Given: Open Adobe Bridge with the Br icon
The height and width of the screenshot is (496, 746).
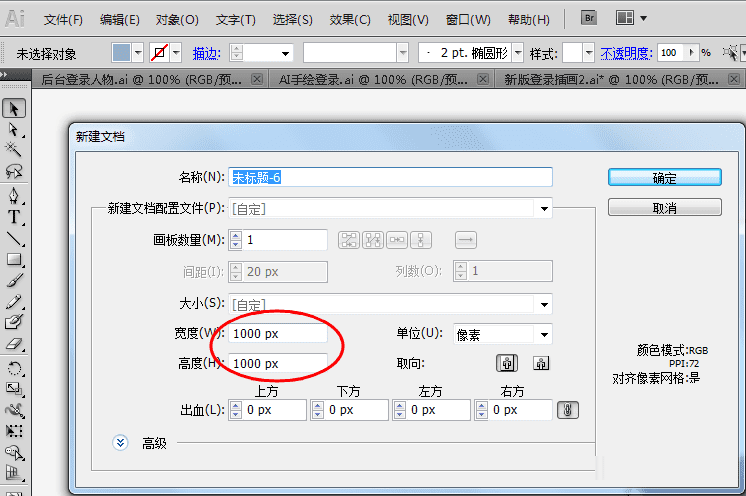Looking at the screenshot, I should [589, 18].
